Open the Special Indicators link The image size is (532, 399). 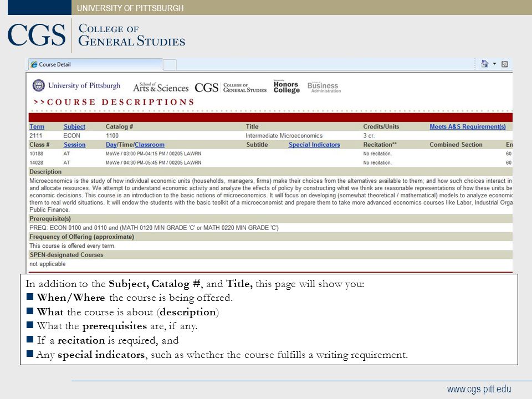[x=314, y=145]
